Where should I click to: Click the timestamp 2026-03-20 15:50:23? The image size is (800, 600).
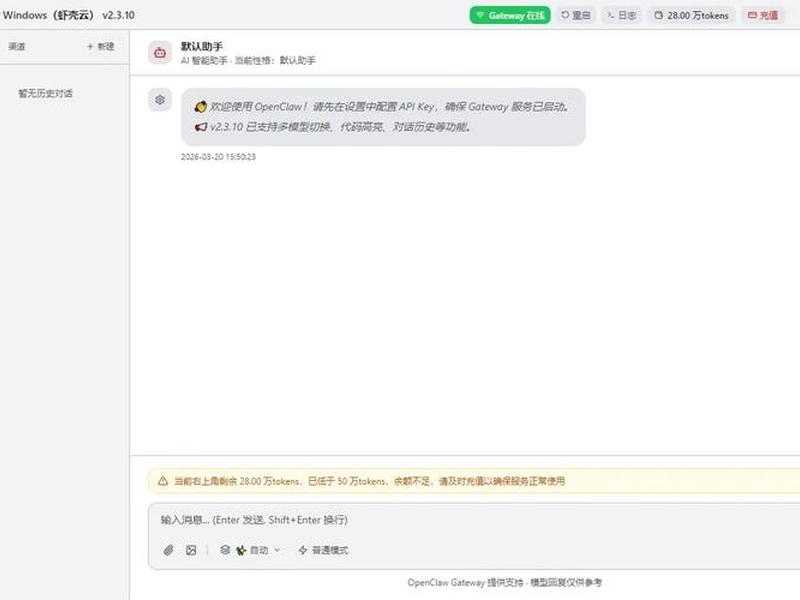click(218, 157)
